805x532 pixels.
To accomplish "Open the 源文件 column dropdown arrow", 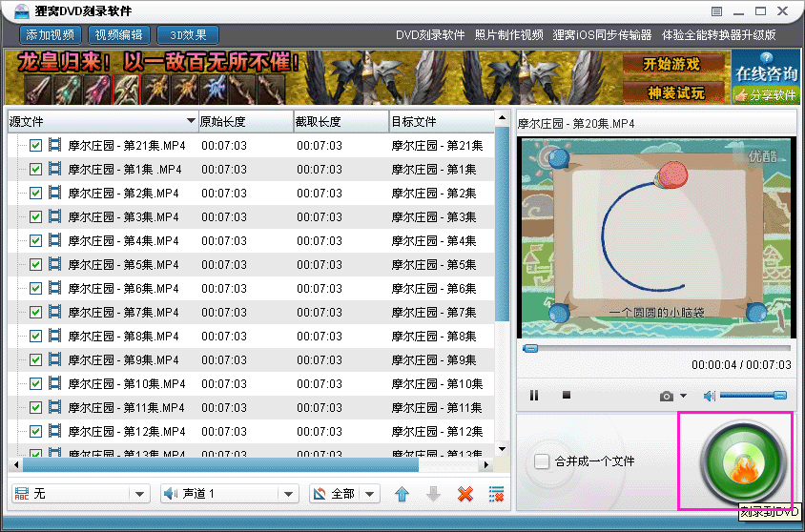I will [x=191, y=121].
